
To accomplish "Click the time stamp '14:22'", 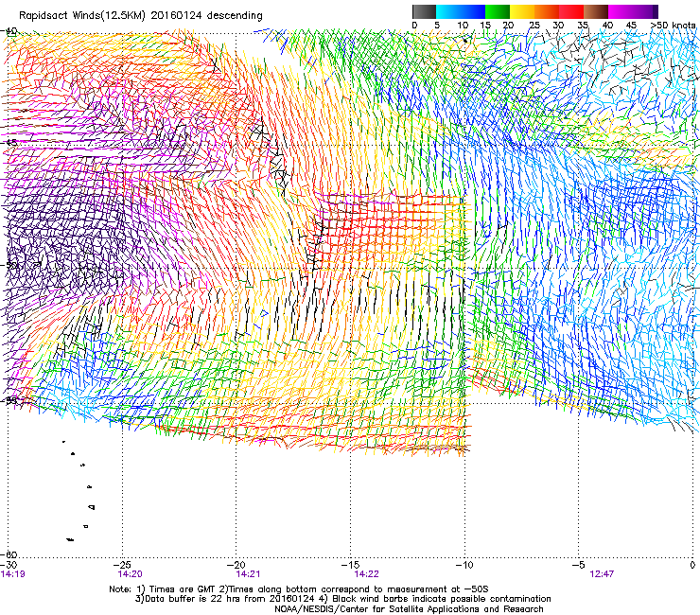I will [x=366, y=574].
